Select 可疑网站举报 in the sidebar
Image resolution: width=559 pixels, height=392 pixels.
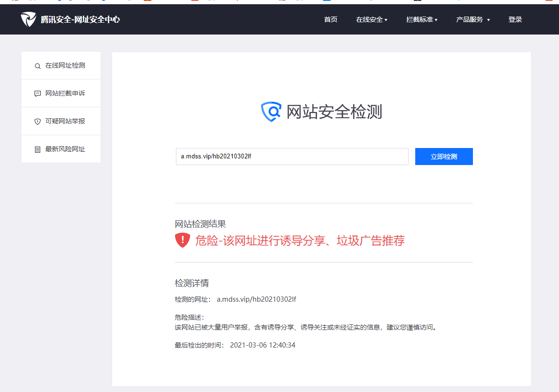pos(61,121)
